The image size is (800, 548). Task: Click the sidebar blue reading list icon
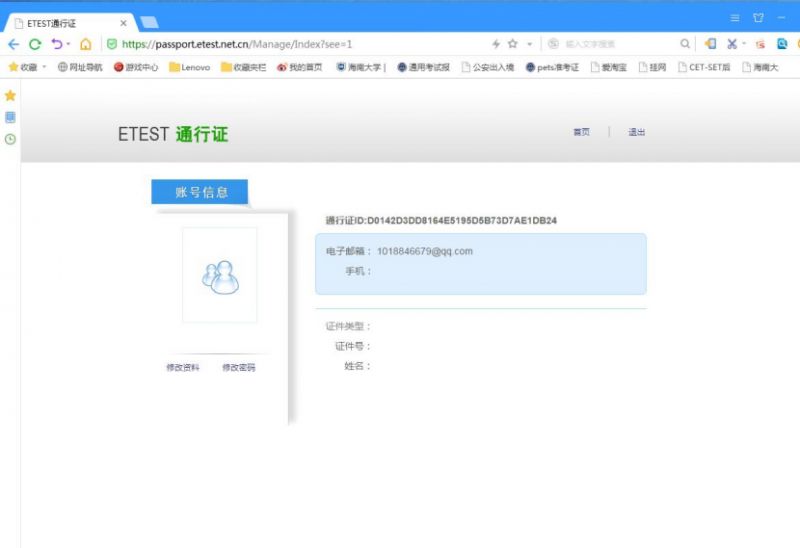coord(10,117)
